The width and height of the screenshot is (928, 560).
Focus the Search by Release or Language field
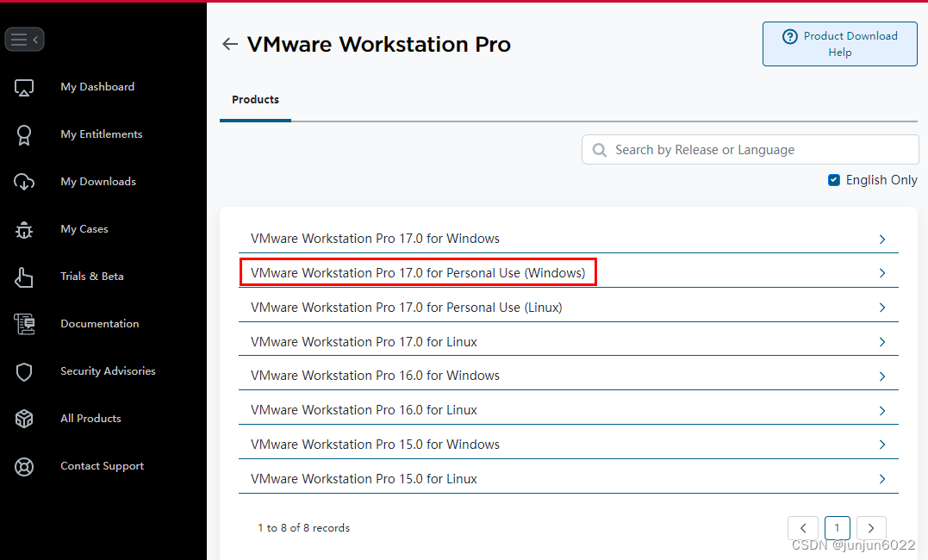[750, 150]
